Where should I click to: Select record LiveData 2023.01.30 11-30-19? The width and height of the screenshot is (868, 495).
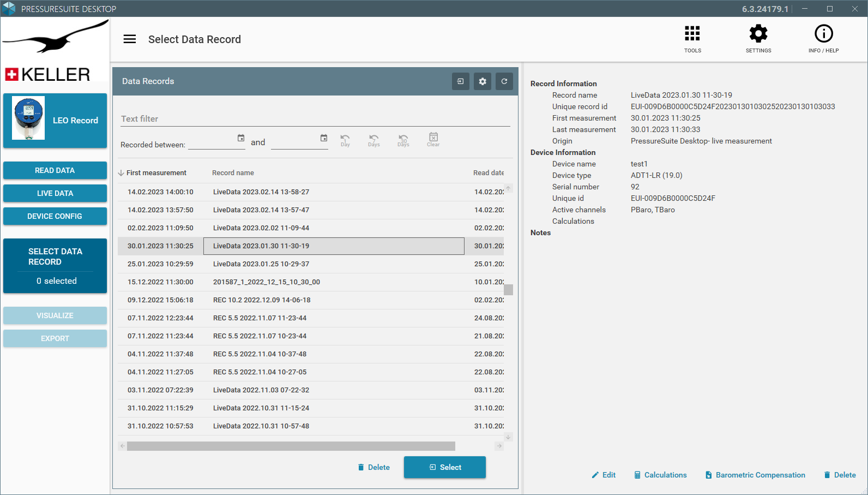(x=311, y=246)
